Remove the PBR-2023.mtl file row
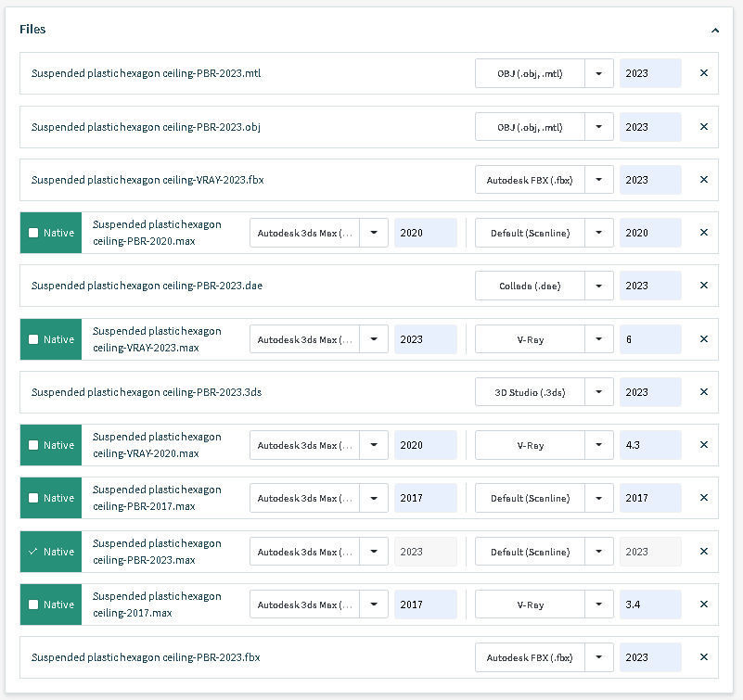743x700 pixels. (x=703, y=73)
